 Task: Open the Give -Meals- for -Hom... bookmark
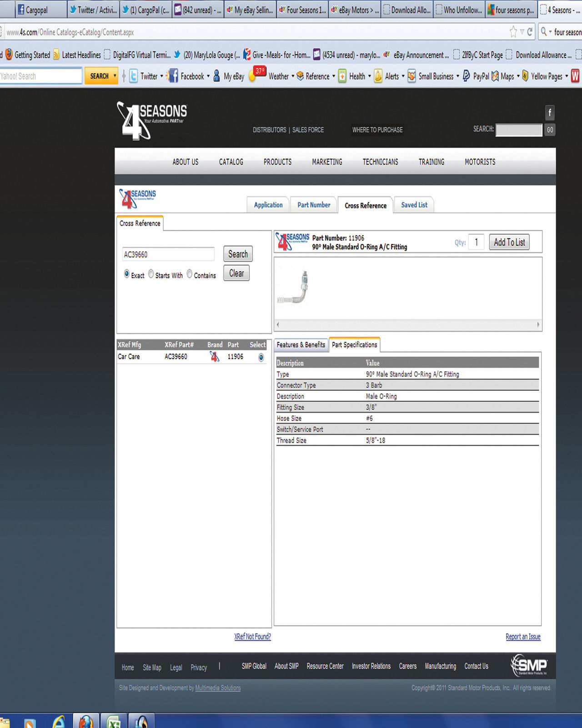(x=277, y=55)
